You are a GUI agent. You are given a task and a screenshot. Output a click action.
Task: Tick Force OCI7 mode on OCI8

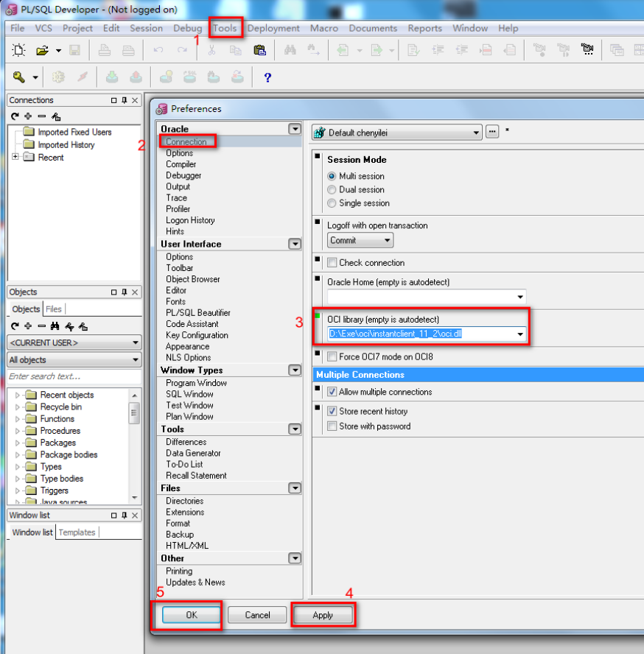point(332,356)
